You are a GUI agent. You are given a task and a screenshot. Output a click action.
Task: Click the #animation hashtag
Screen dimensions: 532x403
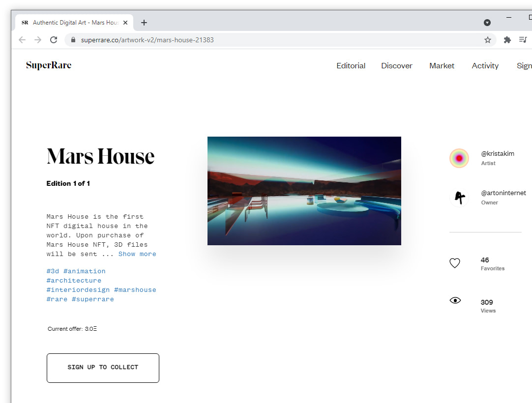point(85,271)
